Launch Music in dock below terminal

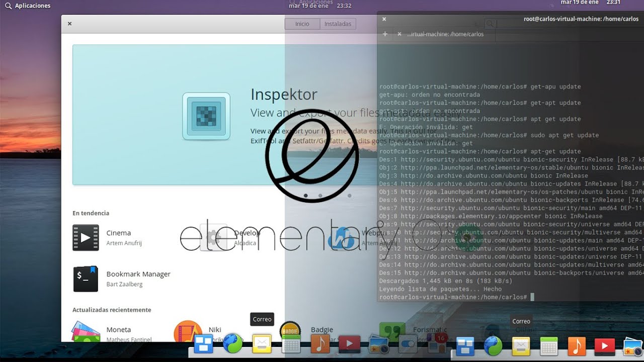577,346
